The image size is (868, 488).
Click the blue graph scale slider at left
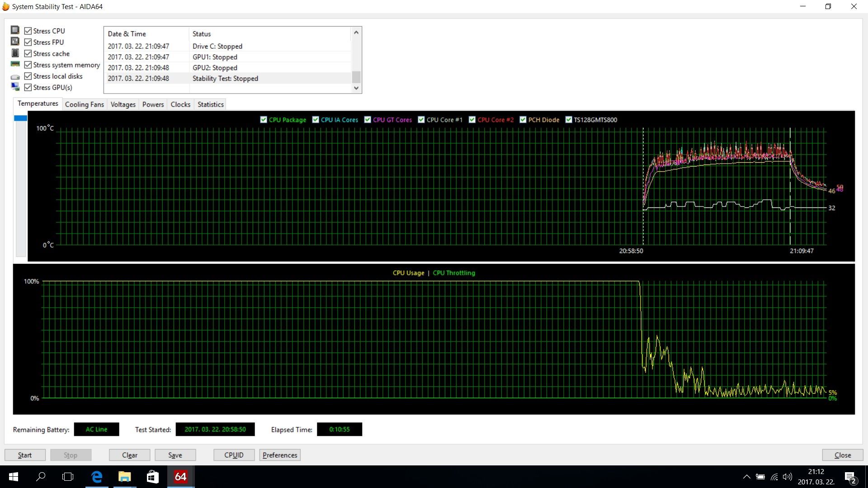point(20,118)
